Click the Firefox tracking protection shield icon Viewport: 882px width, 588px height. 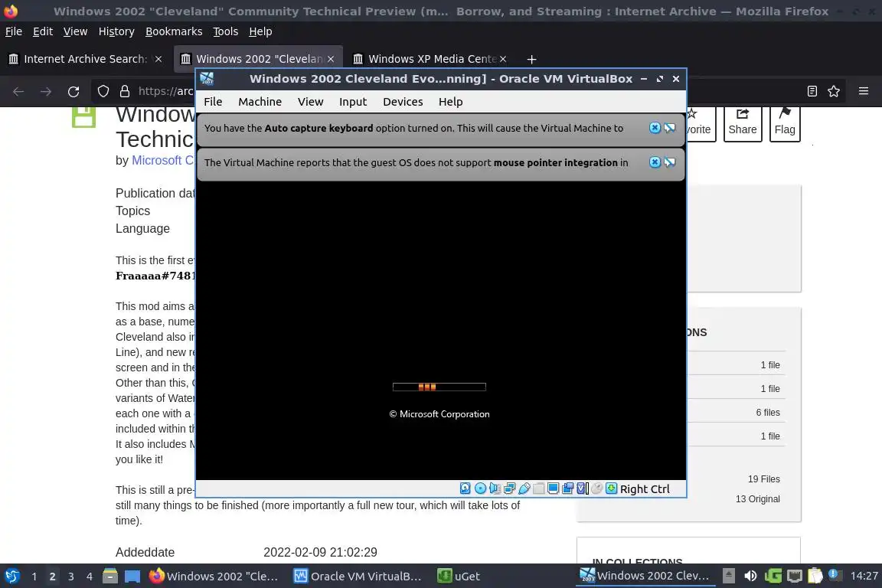click(103, 91)
